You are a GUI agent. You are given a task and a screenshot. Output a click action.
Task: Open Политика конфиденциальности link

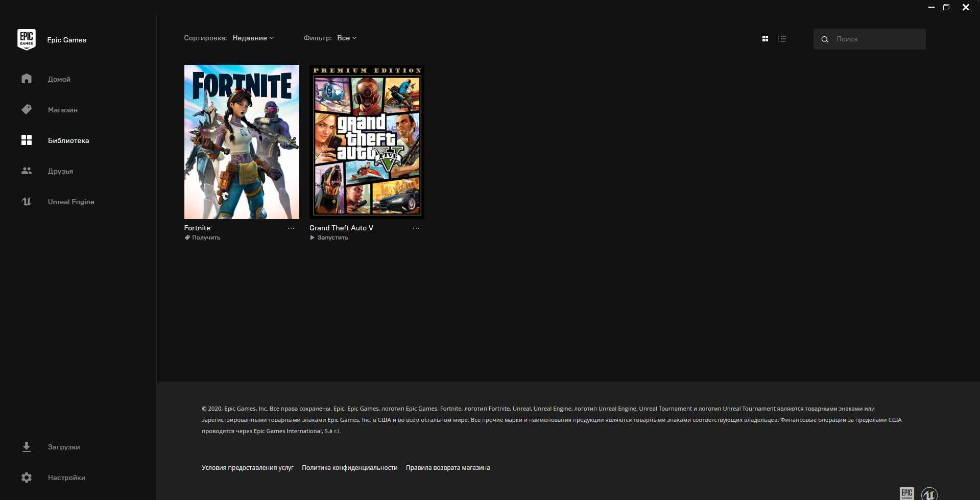pyautogui.click(x=349, y=467)
